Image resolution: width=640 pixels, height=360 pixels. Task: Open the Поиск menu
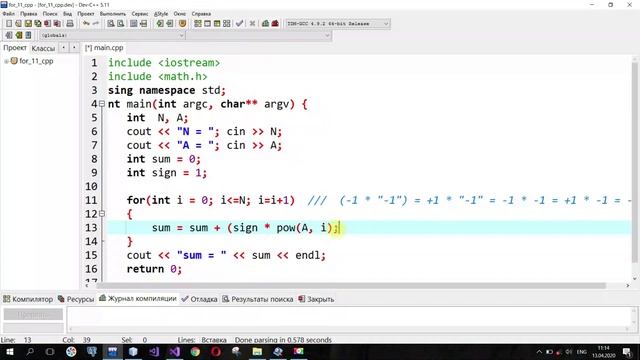[50, 14]
